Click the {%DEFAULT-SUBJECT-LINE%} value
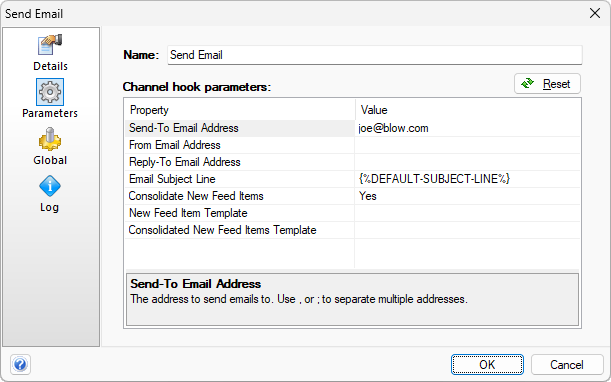This screenshot has width=611, height=382. click(x=468, y=179)
